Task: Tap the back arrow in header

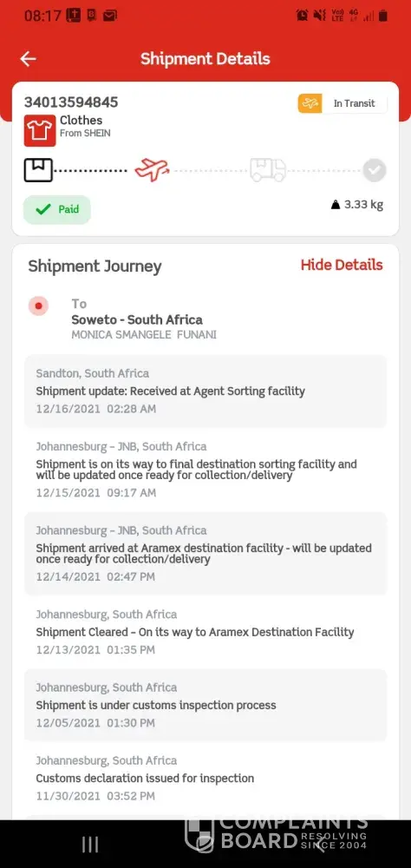Action: click(28, 59)
